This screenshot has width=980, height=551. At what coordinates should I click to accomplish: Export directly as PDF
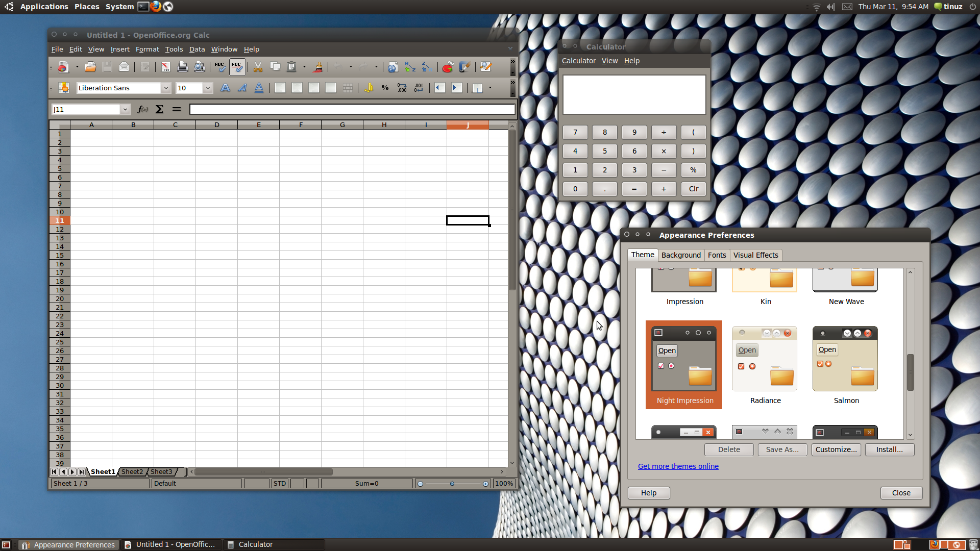pos(166,67)
